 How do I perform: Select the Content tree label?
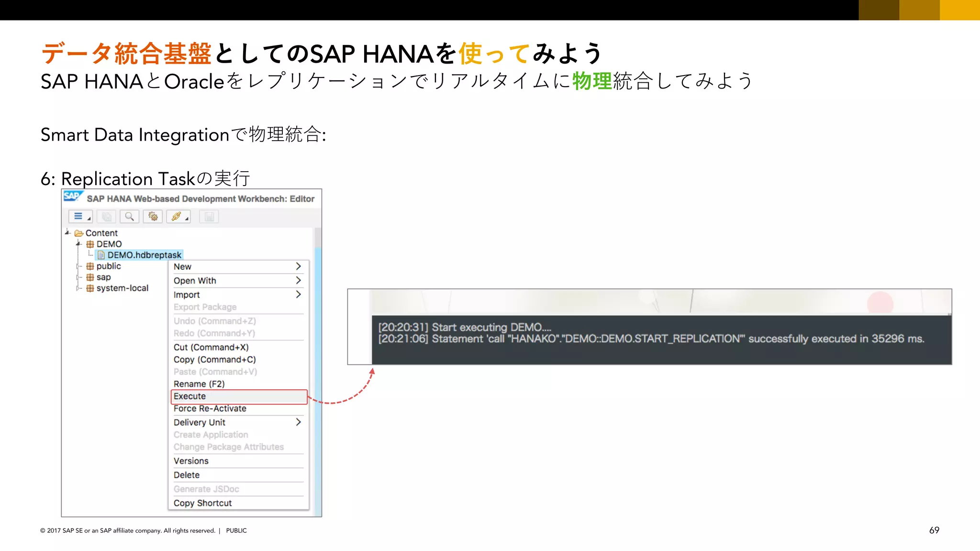pos(101,233)
